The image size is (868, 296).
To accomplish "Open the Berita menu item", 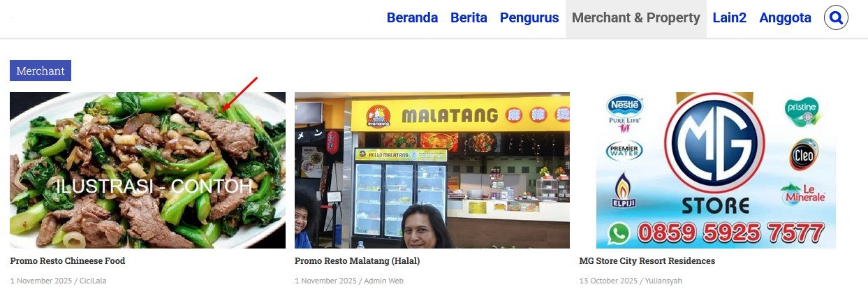I will click(469, 18).
